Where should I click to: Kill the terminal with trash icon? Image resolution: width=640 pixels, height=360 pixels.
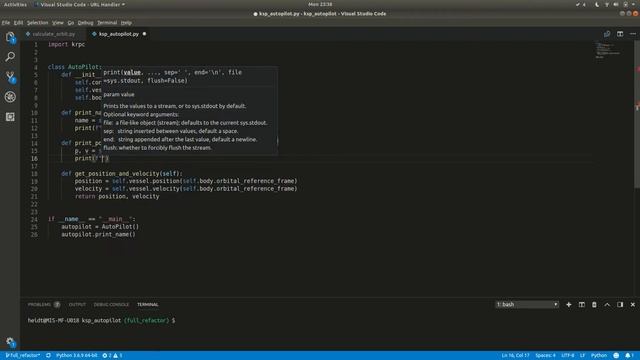pos(594,304)
